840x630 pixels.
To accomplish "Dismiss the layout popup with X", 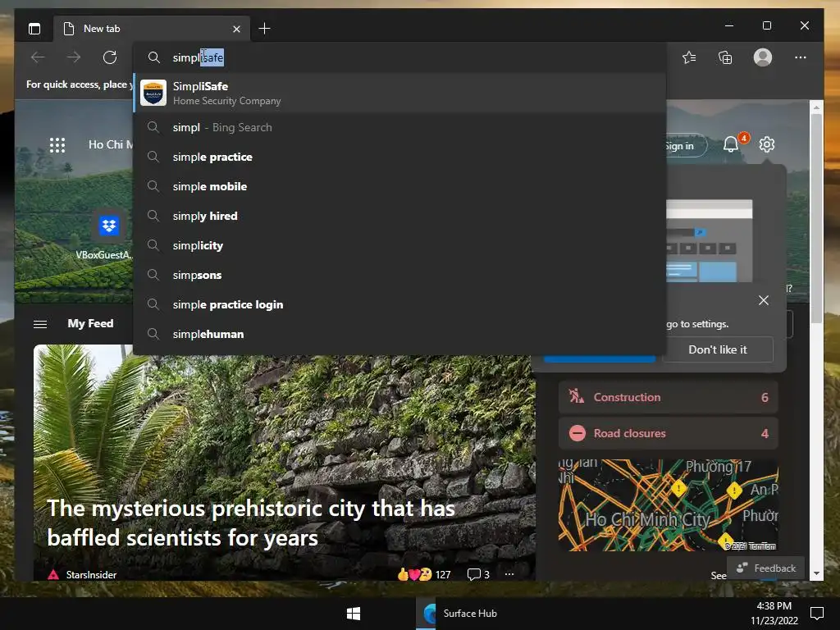I will (x=764, y=300).
